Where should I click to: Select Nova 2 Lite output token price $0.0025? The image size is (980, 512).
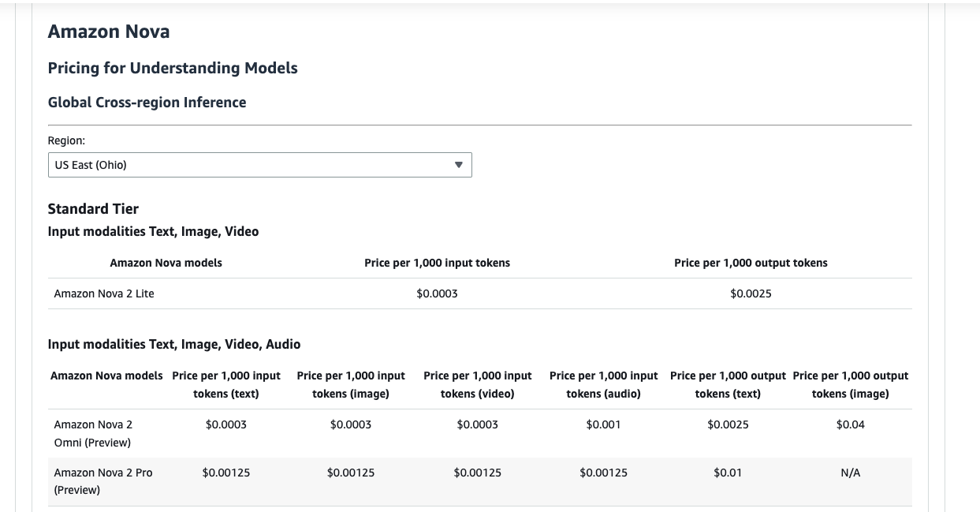click(x=751, y=293)
